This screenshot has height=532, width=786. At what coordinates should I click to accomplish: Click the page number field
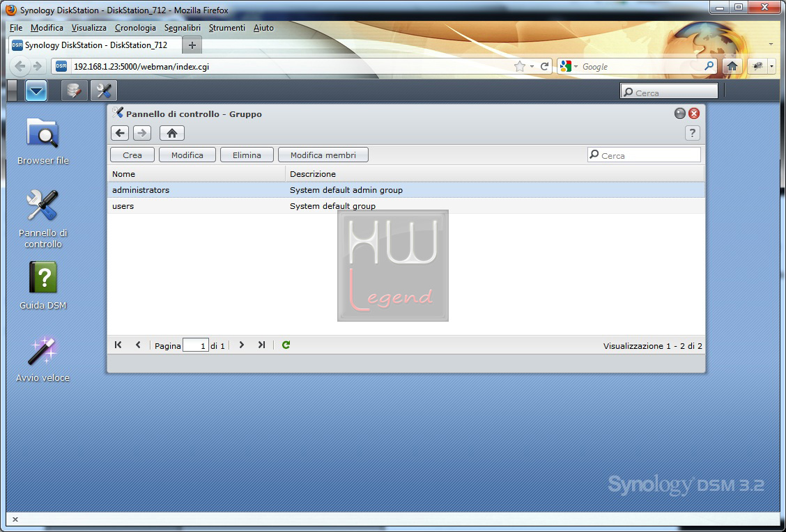tap(196, 345)
